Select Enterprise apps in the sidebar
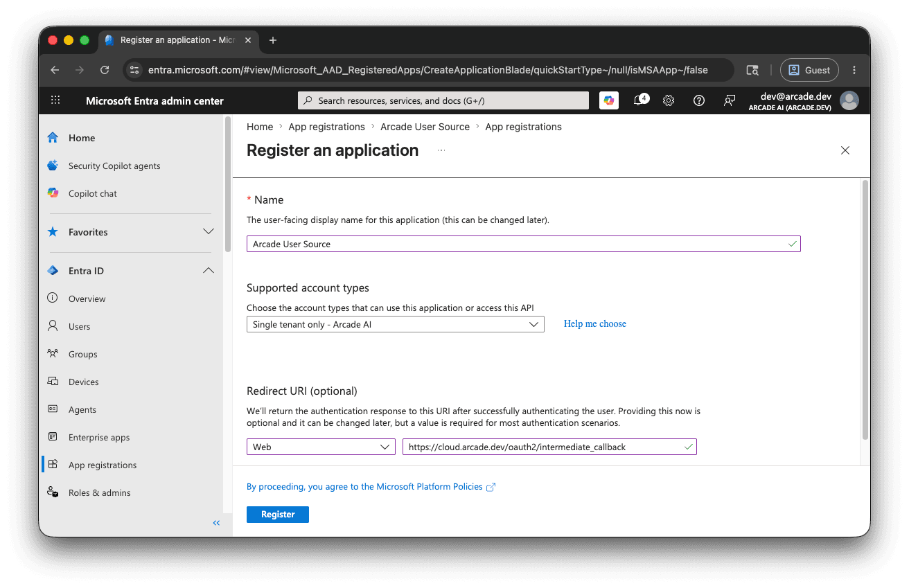Viewport: 909px width, 588px height. click(99, 437)
